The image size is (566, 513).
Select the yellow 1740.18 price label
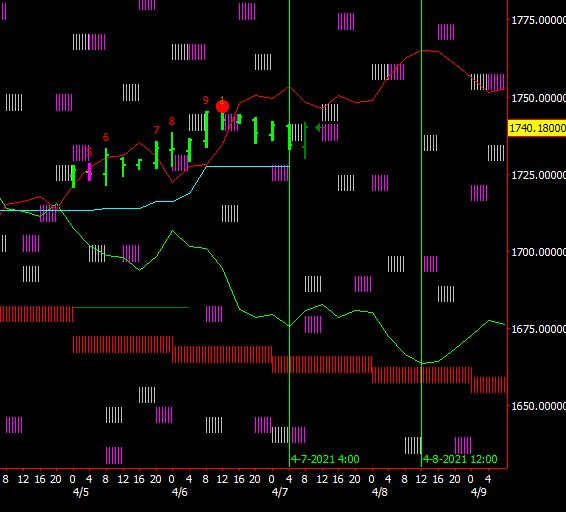pos(537,128)
